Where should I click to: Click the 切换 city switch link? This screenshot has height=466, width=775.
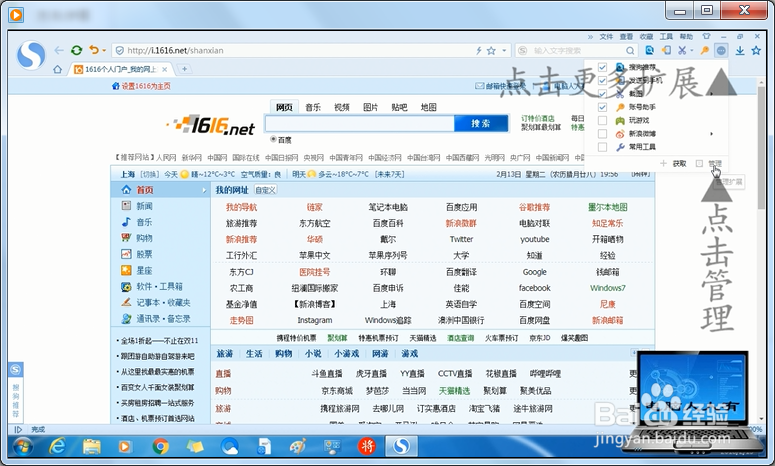[x=149, y=174]
